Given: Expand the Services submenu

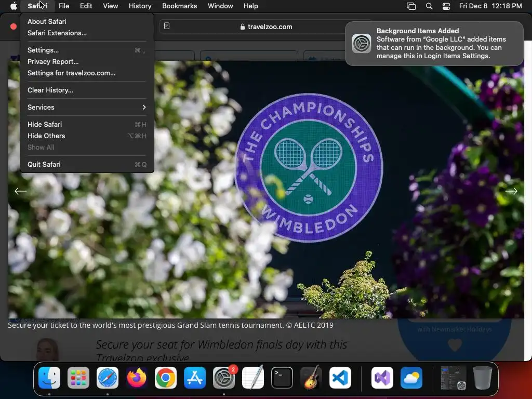Looking at the screenshot, I should 87,107.
